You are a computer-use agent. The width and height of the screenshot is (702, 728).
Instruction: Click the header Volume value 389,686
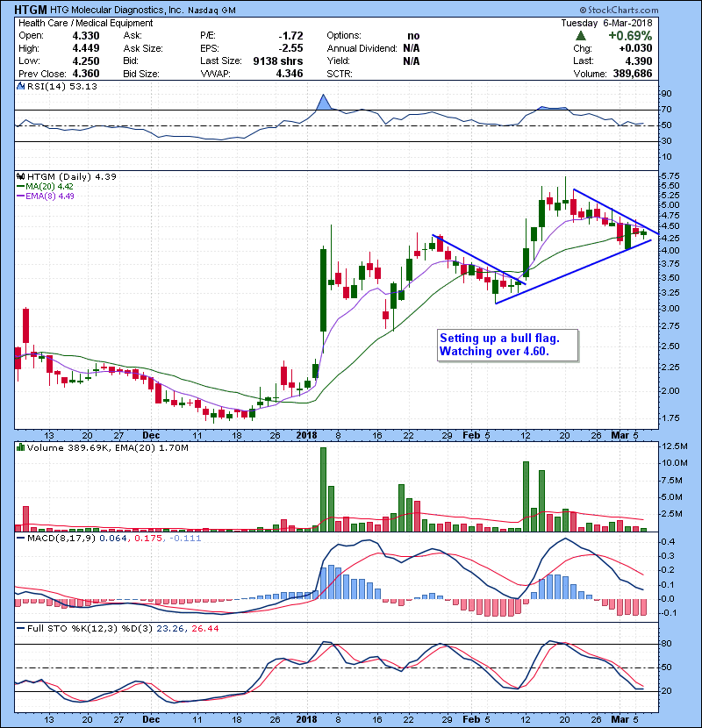pos(633,74)
